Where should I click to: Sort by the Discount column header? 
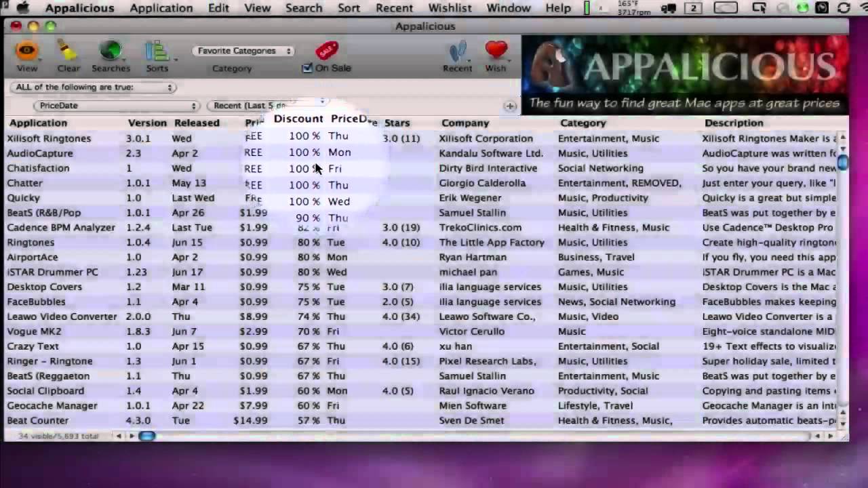(298, 119)
